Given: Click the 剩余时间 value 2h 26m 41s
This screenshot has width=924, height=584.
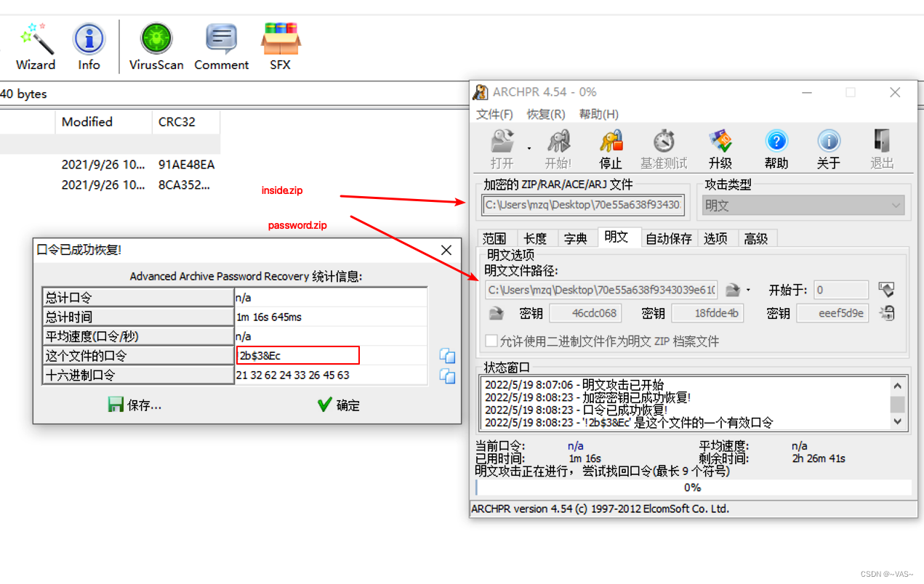Looking at the screenshot, I should [x=819, y=459].
